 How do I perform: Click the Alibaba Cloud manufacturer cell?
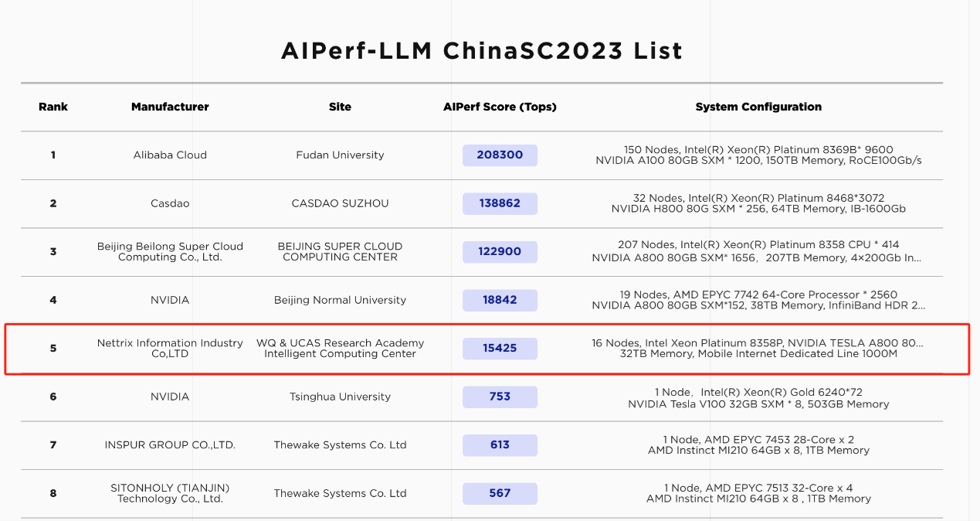coord(170,155)
